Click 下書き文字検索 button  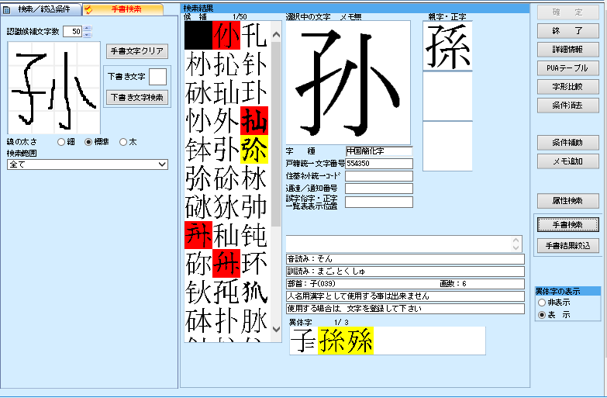click(x=137, y=98)
